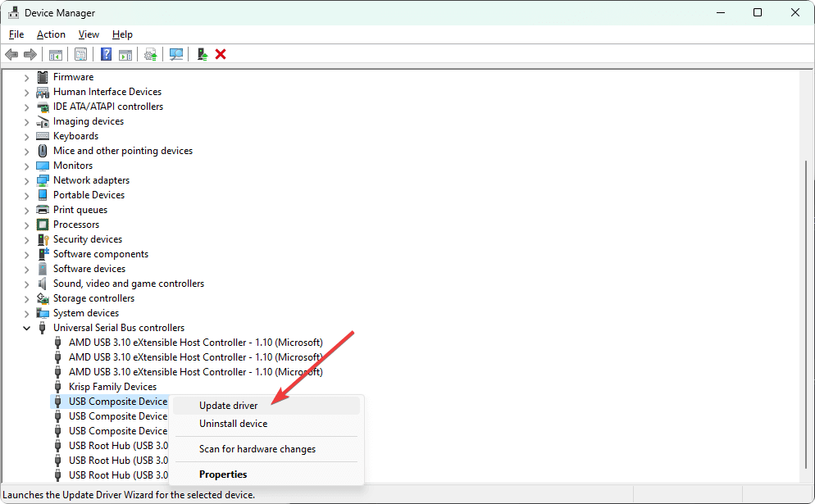Toggle the Show/Hide Action Pane toolbar icon
The width and height of the screenshot is (815, 504).
pos(125,55)
